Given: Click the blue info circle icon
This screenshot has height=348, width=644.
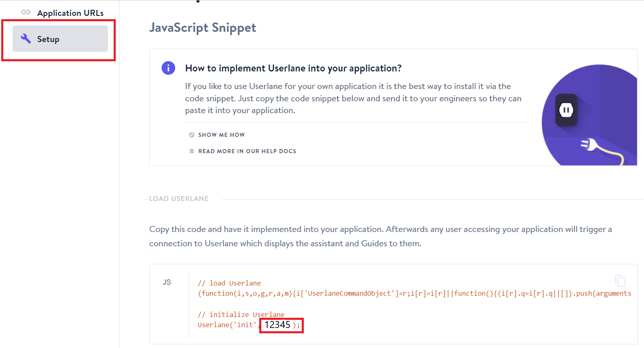Looking at the screenshot, I should (x=168, y=68).
